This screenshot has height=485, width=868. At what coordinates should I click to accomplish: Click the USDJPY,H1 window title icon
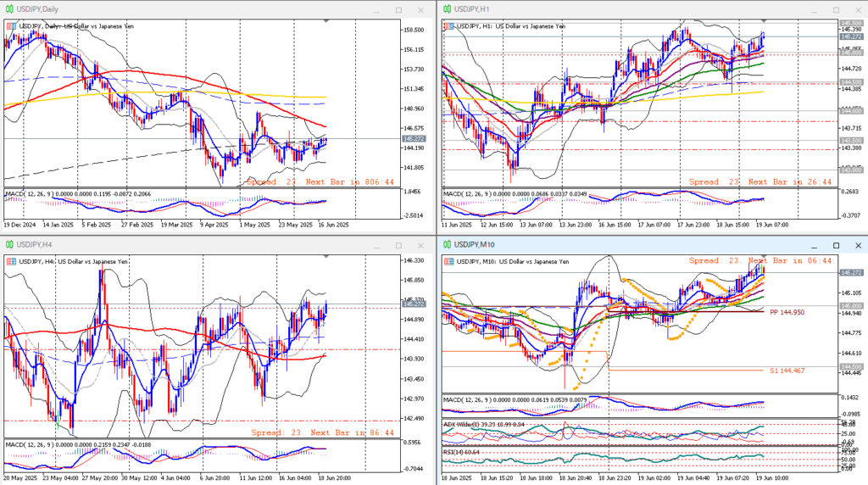[x=447, y=9]
